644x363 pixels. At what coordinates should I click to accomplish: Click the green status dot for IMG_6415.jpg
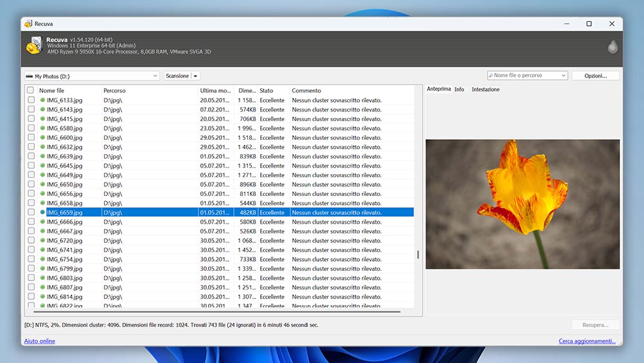pos(43,119)
